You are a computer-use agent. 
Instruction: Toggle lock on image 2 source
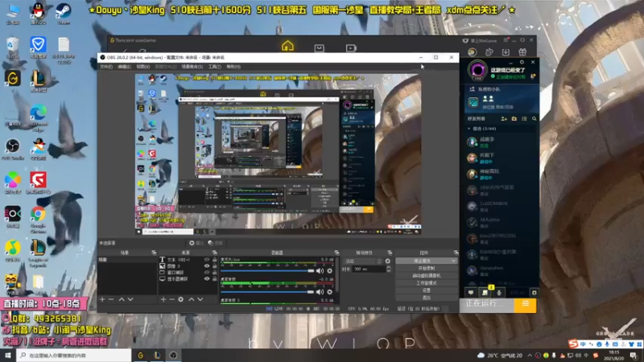(214, 266)
